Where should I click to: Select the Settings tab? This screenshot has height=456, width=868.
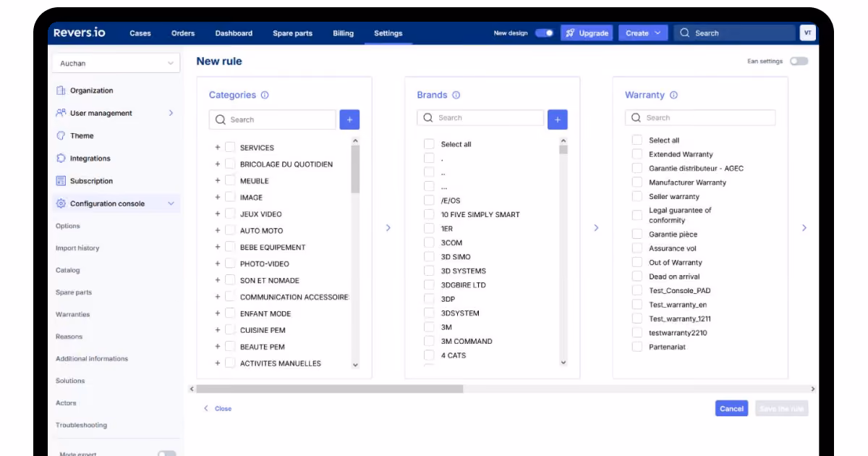pos(388,33)
